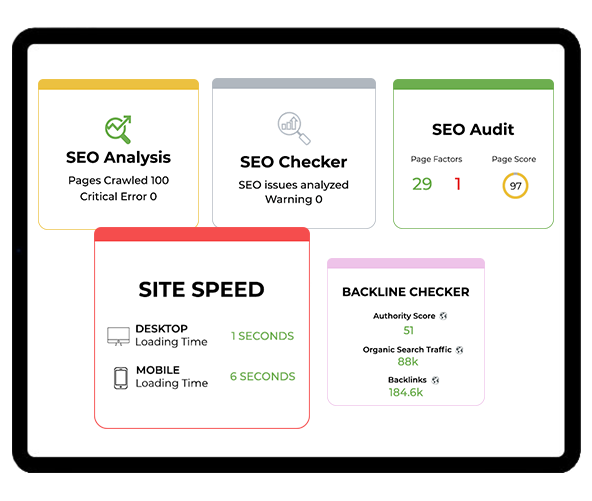Click the info icon beside Organic Search Traffic

coord(459,350)
